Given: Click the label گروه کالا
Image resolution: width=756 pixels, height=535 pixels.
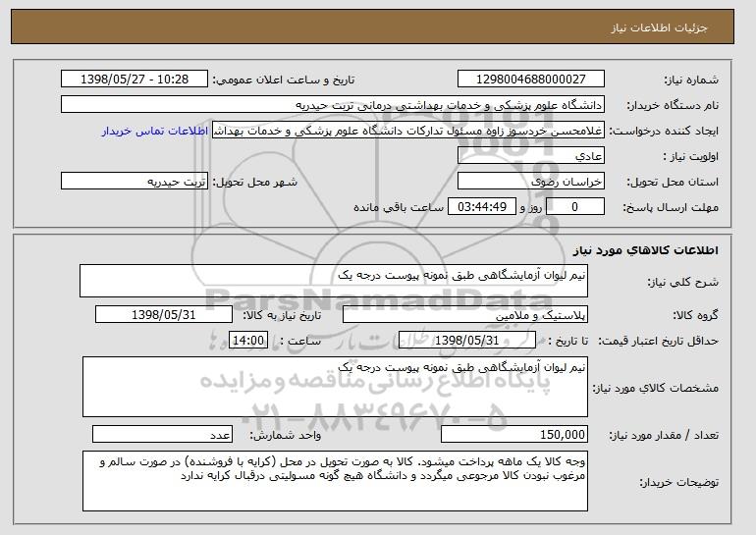Looking at the screenshot, I should point(696,315).
